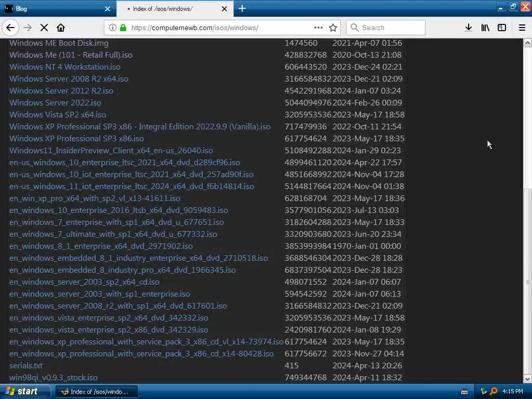Click the file size value 415
The width and height of the screenshot is (532, 399).
(x=291, y=365)
